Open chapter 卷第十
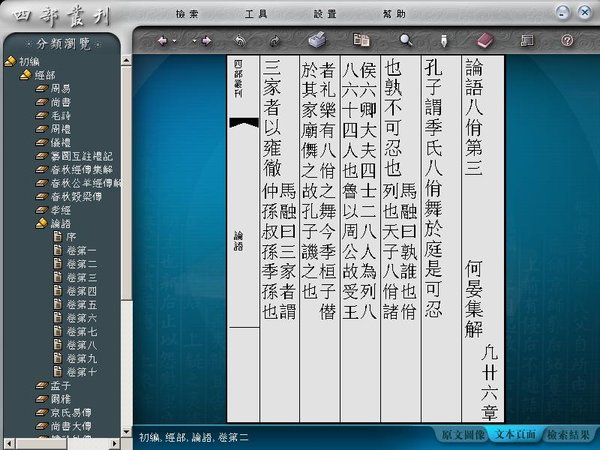The image size is (600, 450). point(81,372)
